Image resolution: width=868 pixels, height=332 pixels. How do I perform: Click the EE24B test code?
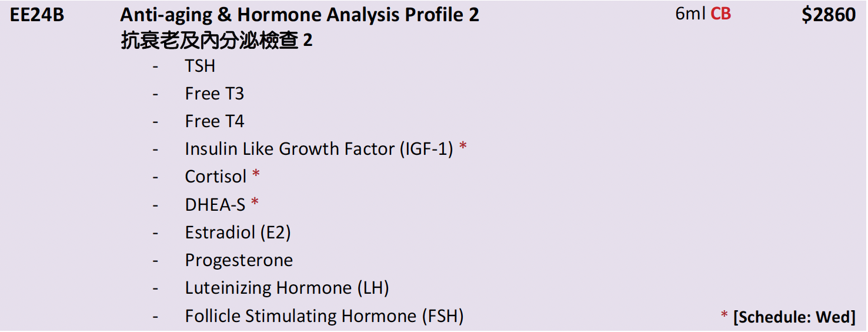[37, 15]
